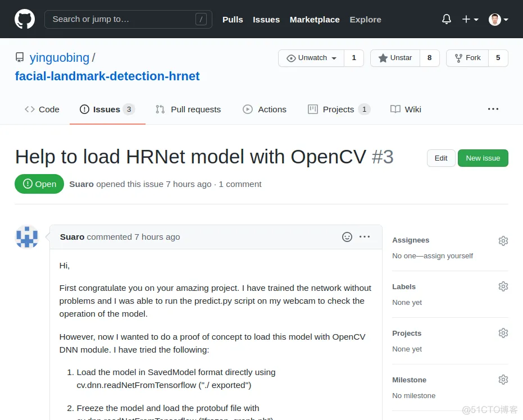Switch to the Wiki tab

406,109
